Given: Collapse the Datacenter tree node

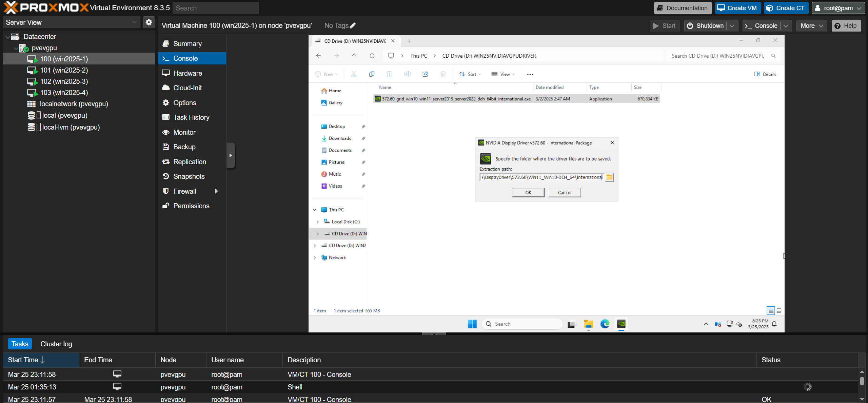Looking at the screenshot, I should pyautogui.click(x=7, y=37).
